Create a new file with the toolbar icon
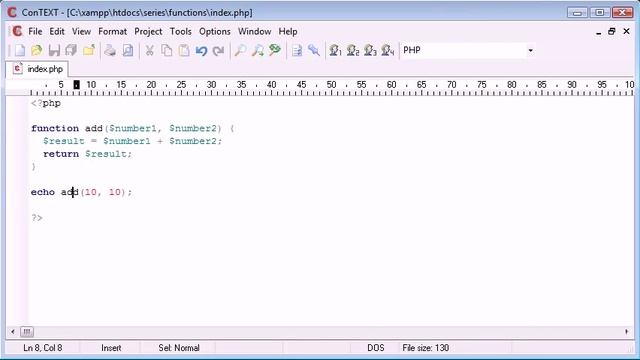640x360 pixels. [x=19, y=51]
